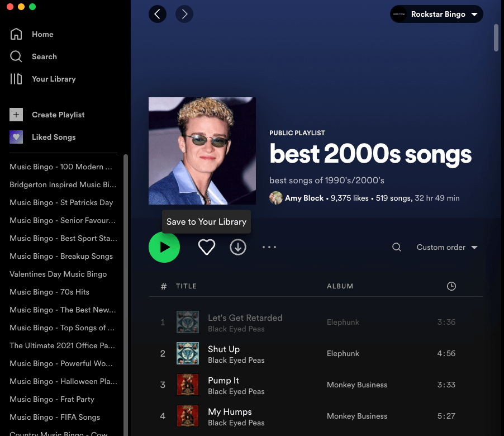Open Music Bingo - Top Songs of playlist
The height and width of the screenshot is (436, 504).
pos(62,328)
